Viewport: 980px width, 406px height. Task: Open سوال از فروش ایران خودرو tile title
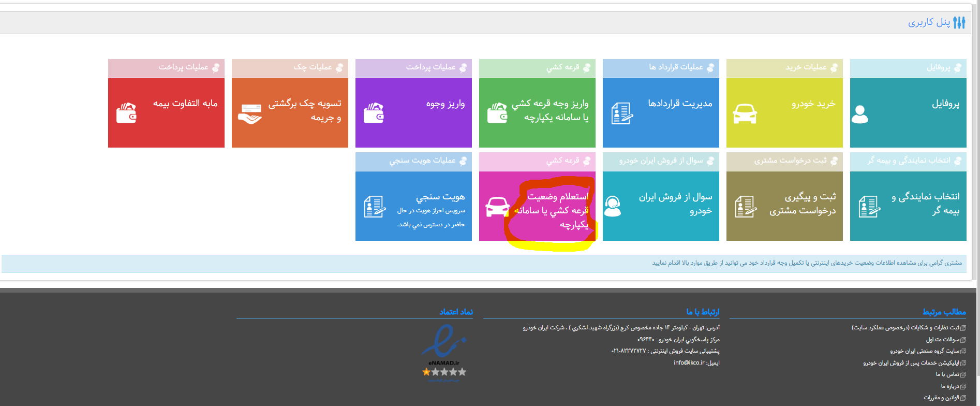(675, 204)
